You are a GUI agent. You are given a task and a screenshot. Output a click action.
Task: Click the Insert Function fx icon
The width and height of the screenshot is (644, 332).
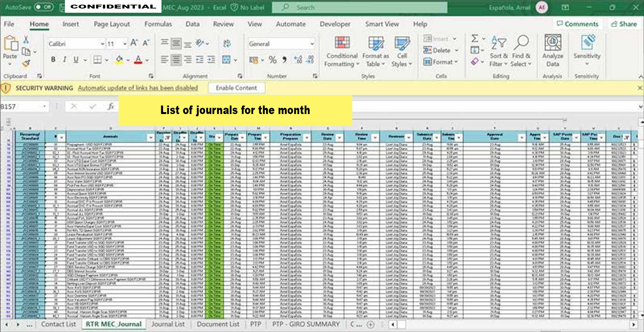(111, 106)
